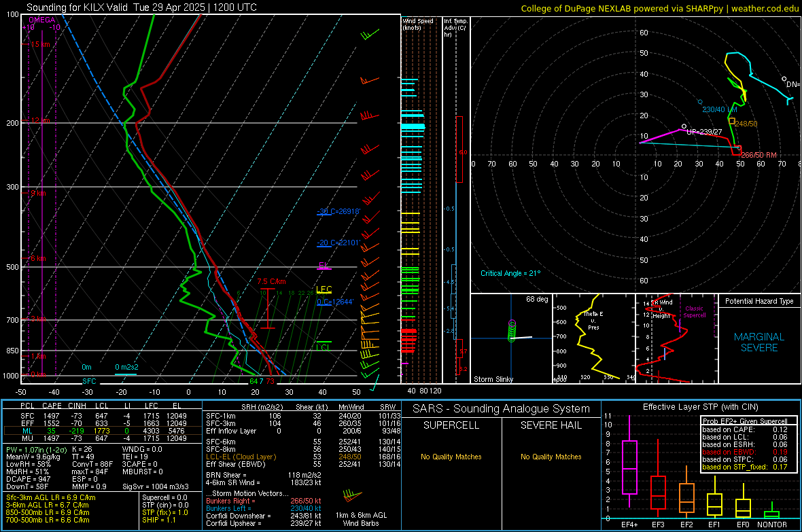
Task: Click the '0 C=12644' level label
Action: point(335,302)
